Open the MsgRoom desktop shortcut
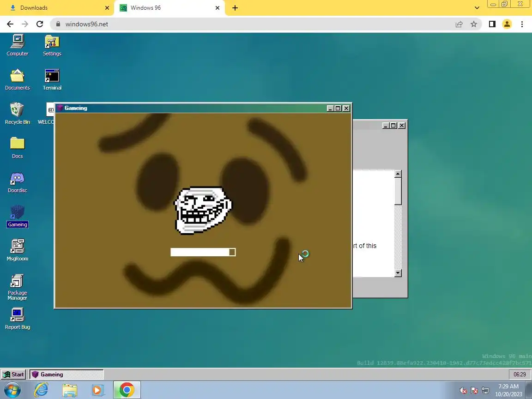The width and height of the screenshot is (532, 399). (x=17, y=250)
